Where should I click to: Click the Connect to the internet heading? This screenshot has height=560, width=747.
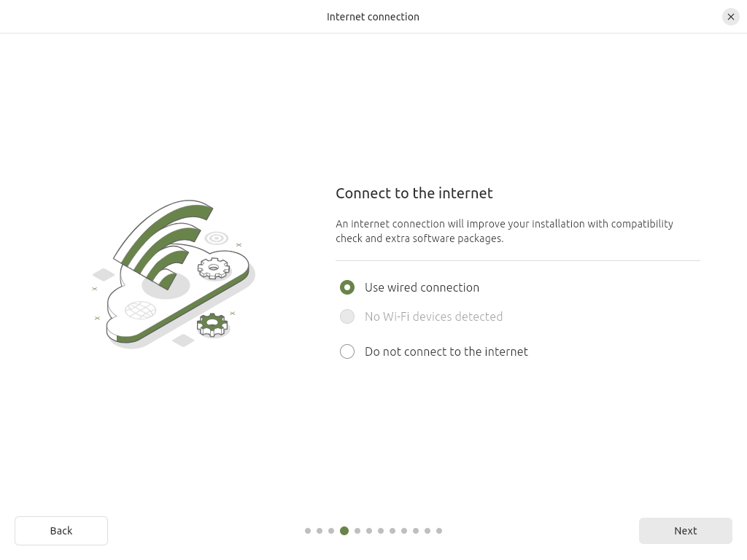pos(414,193)
